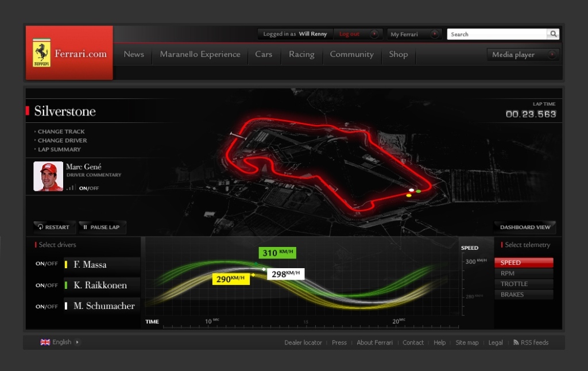This screenshot has width=588, height=371.
Task: Click the UK flag language icon
Action: point(45,342)
